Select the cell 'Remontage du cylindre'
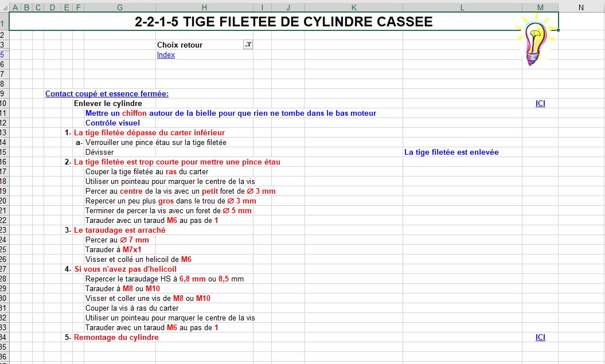The height and width of the screenshot is (364, 605). click(116, 338)
